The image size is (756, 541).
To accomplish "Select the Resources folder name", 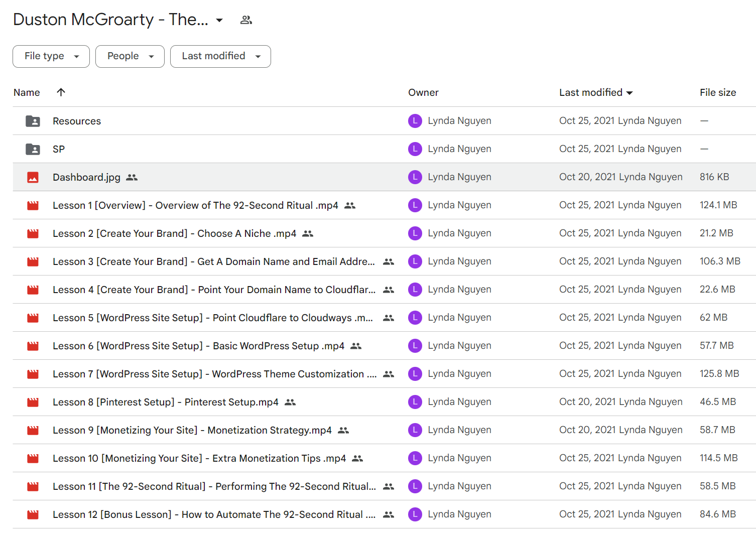I will pos(77,121).
